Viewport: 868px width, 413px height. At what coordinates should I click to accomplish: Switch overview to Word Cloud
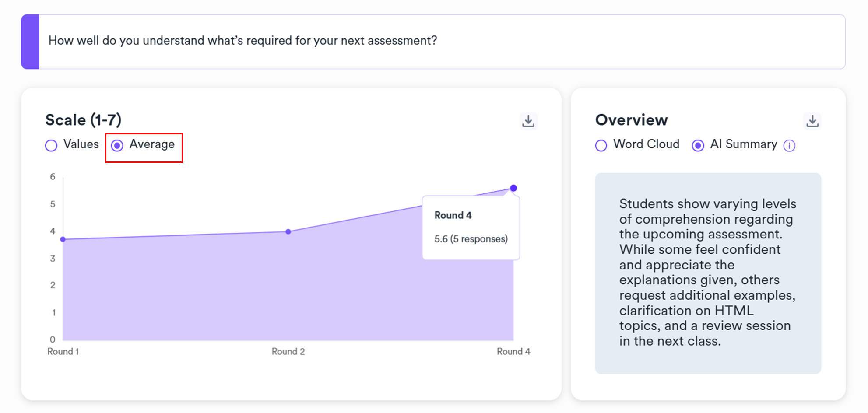coord(601,145)
